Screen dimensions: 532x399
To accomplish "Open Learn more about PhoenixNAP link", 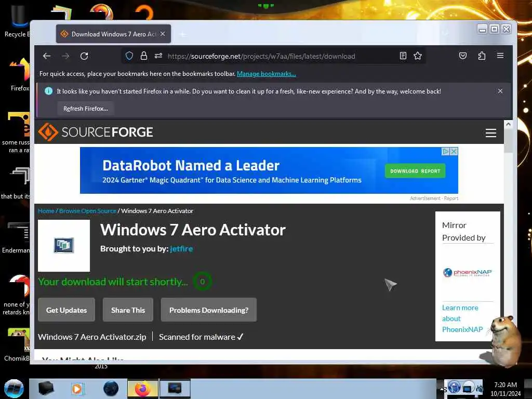I will coord(462,318).
